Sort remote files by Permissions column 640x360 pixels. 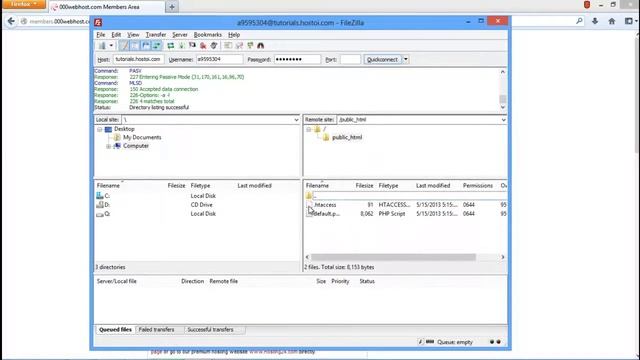(x=478, y=186)
